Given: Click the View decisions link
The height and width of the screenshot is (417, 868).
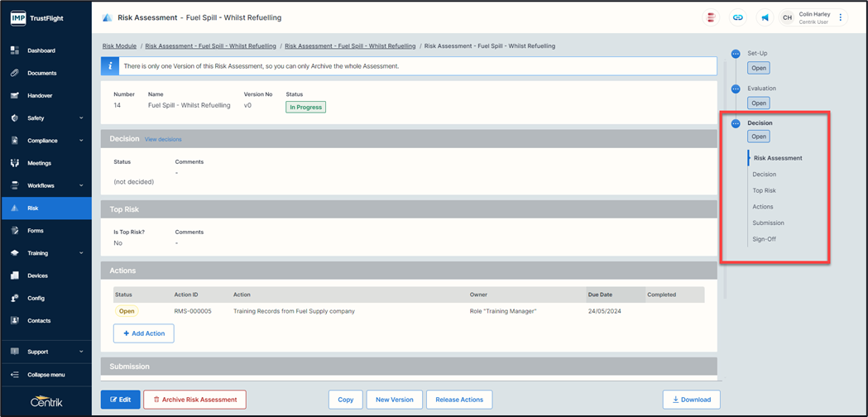Looking at the screenshot, I should click(163, 139).
